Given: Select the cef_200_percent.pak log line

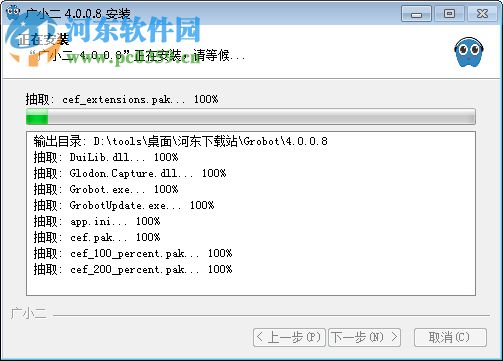Looking at the screenshot, I should click(x=133, y=269).
